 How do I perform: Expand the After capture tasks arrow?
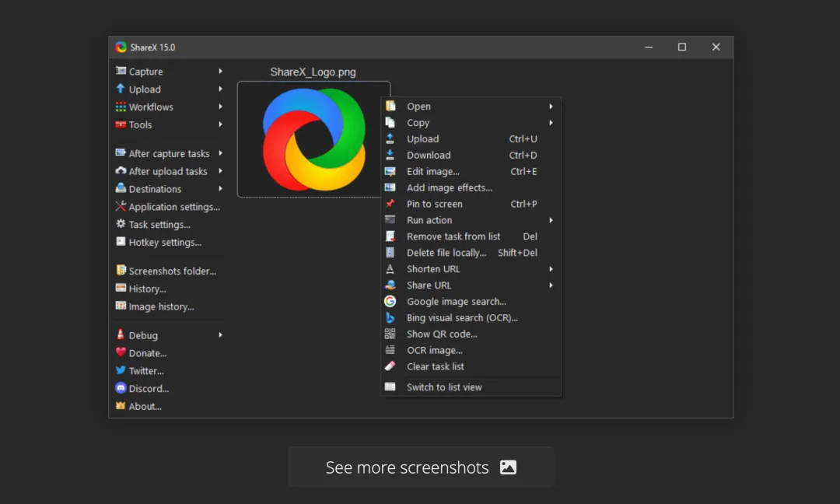[220, 153]
